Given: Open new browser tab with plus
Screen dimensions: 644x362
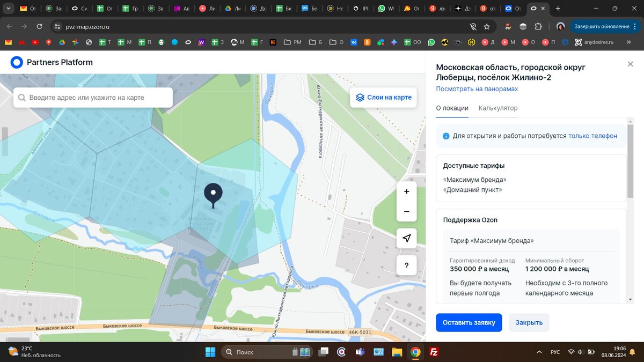Looking at the screenshot, I should pos(558,9).
